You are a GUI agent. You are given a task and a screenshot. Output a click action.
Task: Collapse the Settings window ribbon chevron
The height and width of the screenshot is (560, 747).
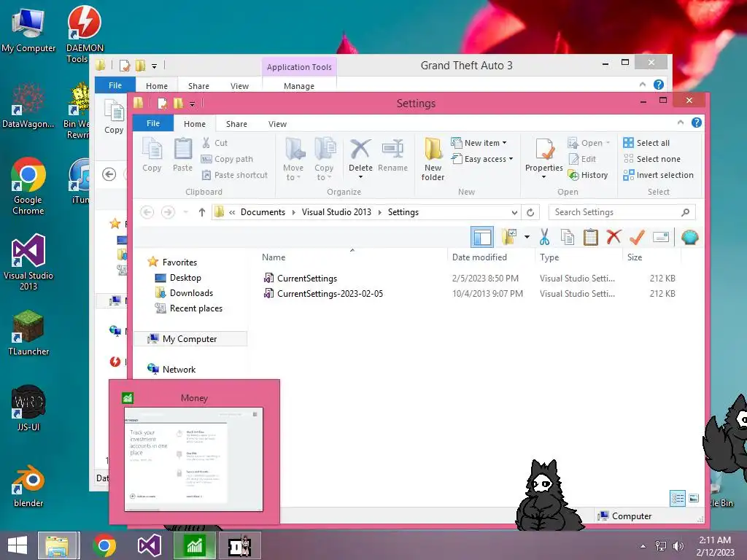pos(681,122)
